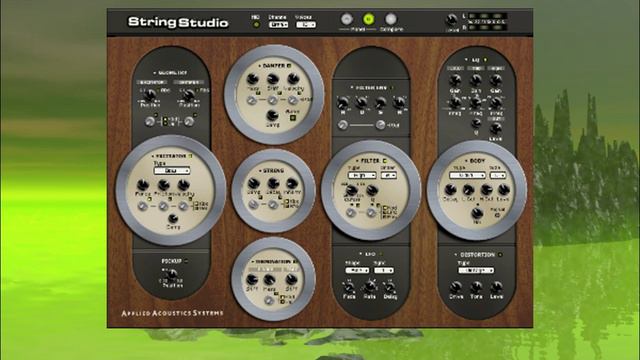Image resolution: width=640 pixels, height=360 pixels.
Task: Turn the Distortion Level knob
Action: coord(496,287)
